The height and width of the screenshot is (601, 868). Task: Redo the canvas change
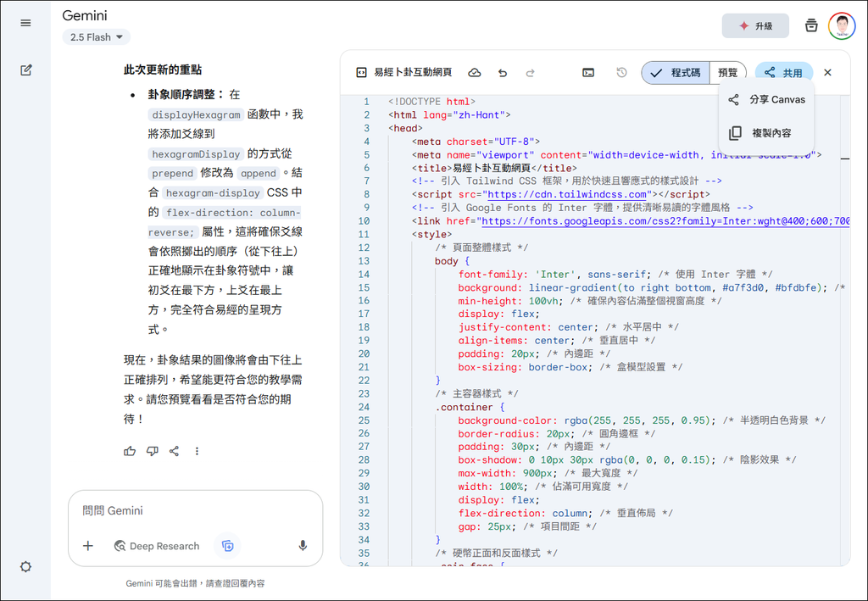tap(531, 73)
